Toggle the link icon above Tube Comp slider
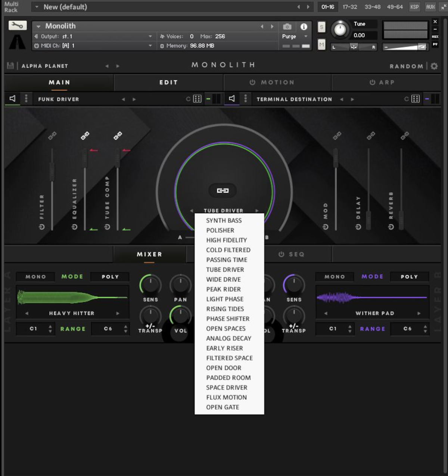The width and height of the screenshot is (448, 476). [x=118, y=136]
